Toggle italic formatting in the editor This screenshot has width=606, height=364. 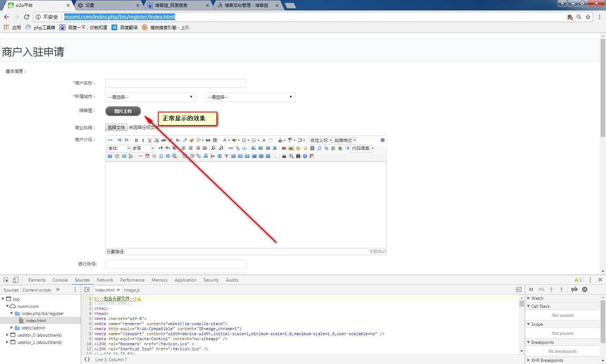pos(143,140)
